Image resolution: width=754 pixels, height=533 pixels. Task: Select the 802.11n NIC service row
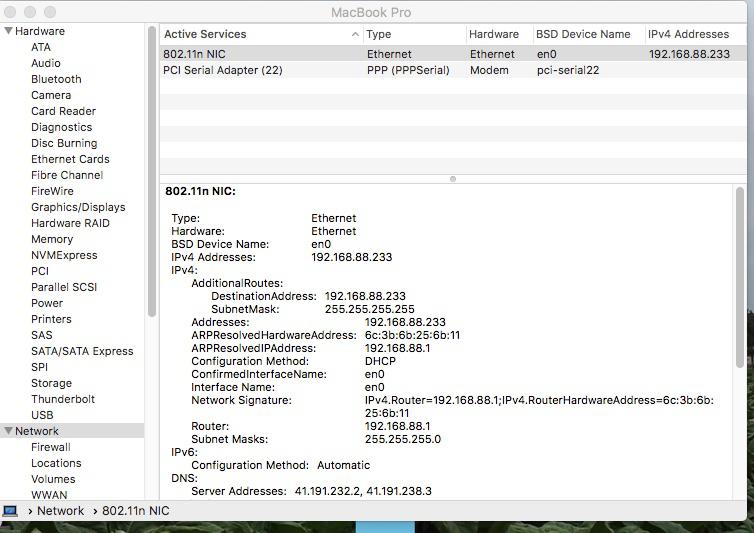[453, 54]
